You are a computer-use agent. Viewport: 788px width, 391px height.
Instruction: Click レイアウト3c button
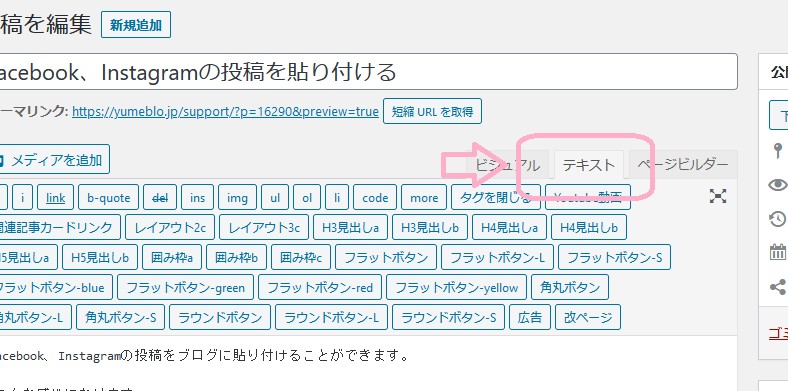264,228
